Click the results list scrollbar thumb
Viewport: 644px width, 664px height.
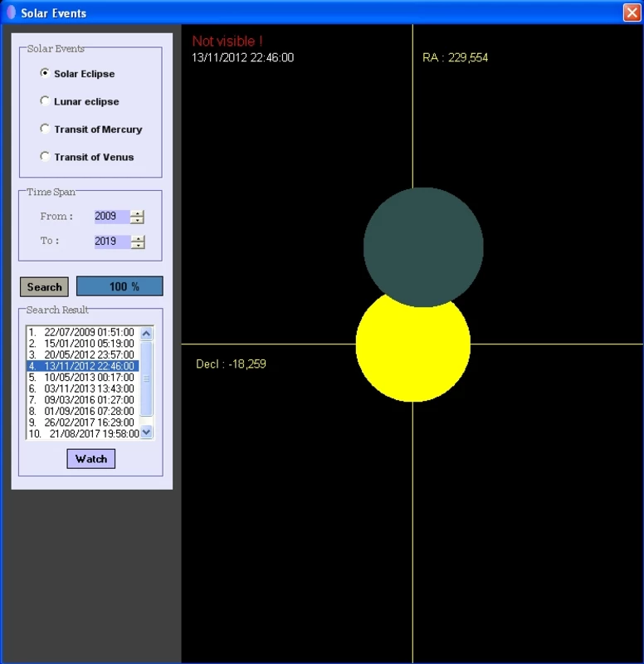(147, 378)
